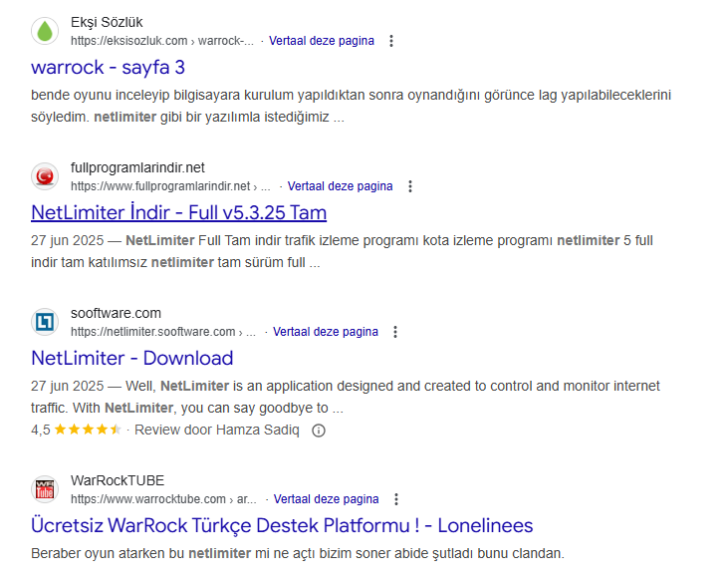
Task: Click the 'fullprogramlarindir.net' site name
Action: pos(137,167)
